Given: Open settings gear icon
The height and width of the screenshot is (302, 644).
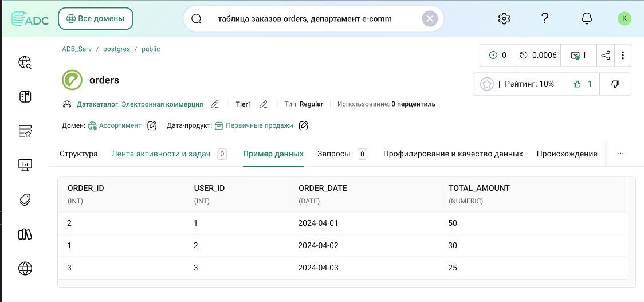Looking at the screenshot, I should click(x=504, y=18).
